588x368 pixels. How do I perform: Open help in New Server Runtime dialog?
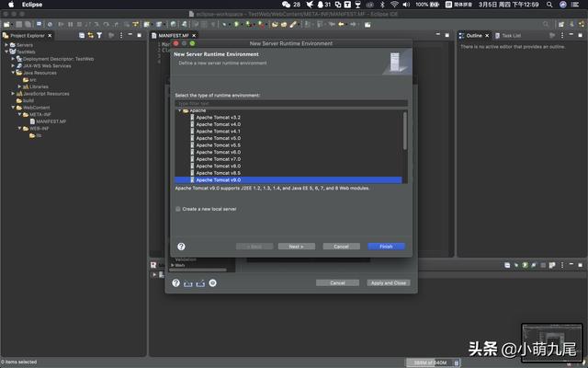[181, 247]
